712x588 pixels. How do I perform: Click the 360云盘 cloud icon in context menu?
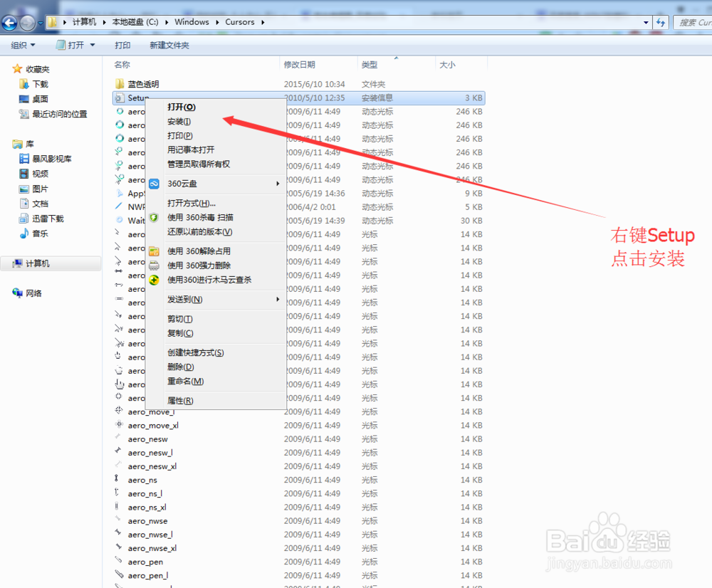coord(154,184)
